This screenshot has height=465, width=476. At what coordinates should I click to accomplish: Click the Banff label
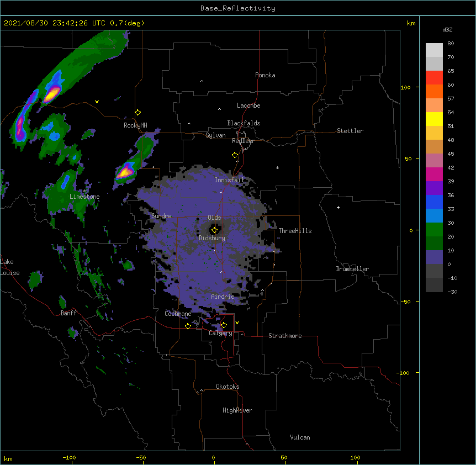(68, 313)
